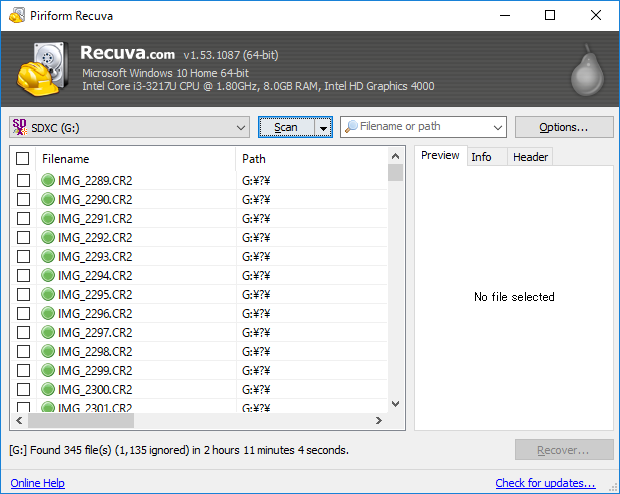Click the Filename or path search field
This screenshot has width=620, height=494.
(x=423, y=127)
